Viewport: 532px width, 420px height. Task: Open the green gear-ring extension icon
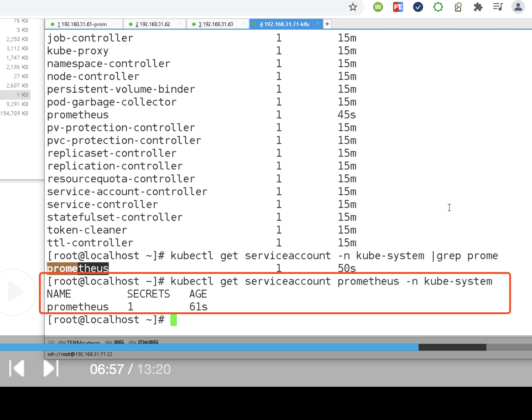click(438, 7)
